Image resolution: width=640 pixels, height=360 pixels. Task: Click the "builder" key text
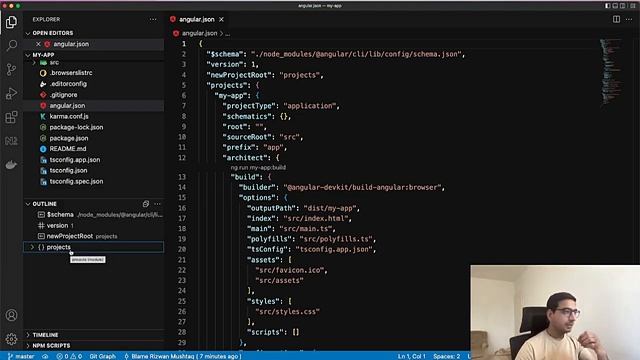tap(257, 187)
